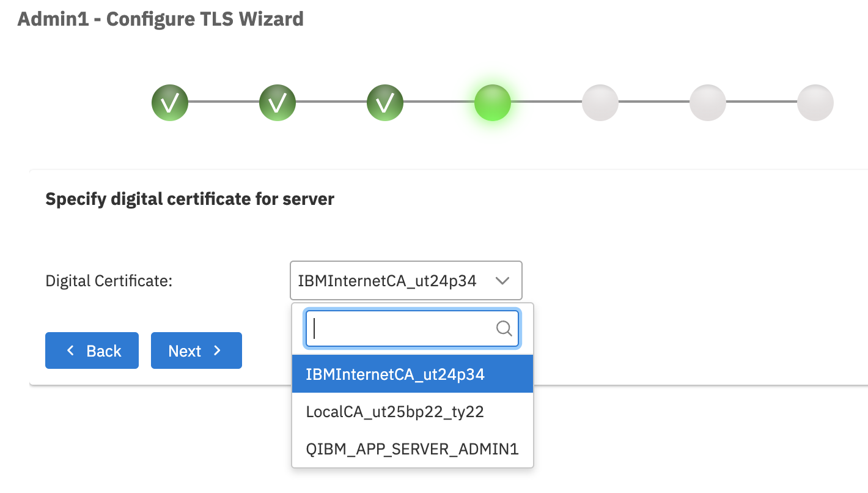The height and width of the screenshot is (493, 868).
Task: Click the fifth gray wizard step circle
Action: pyautogui.click(x=600, y=103)
